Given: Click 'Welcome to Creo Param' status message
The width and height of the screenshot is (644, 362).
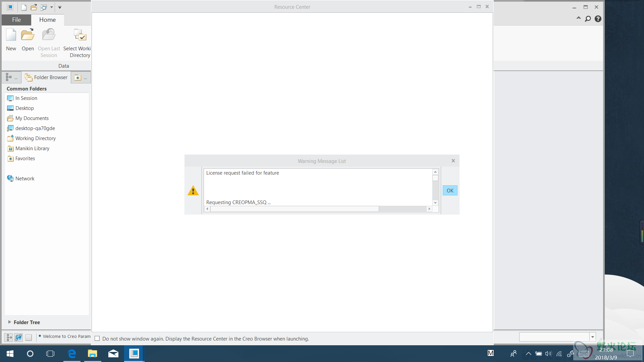Looking at the screenshot, I should tap(66, 337).
